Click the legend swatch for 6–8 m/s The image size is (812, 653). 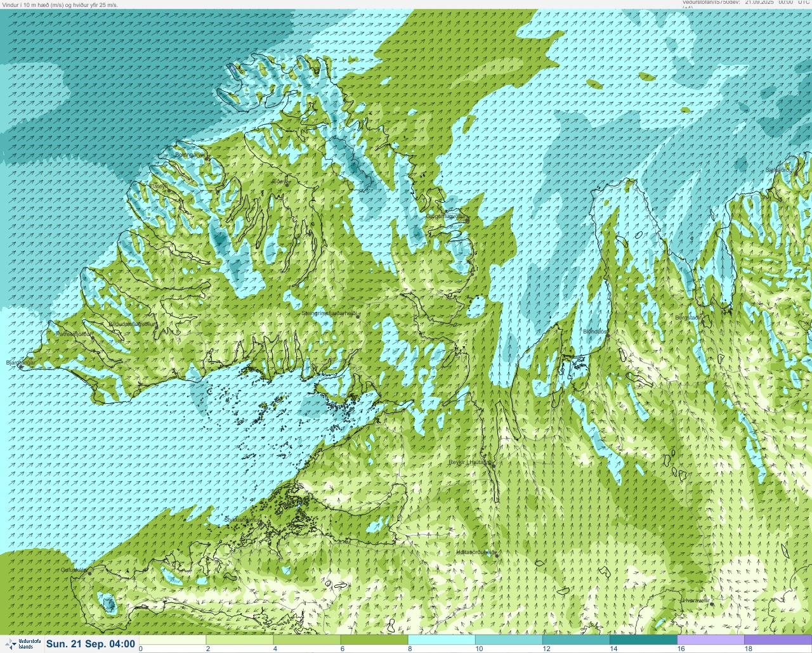pyautogui.click(x=374, y=640)
